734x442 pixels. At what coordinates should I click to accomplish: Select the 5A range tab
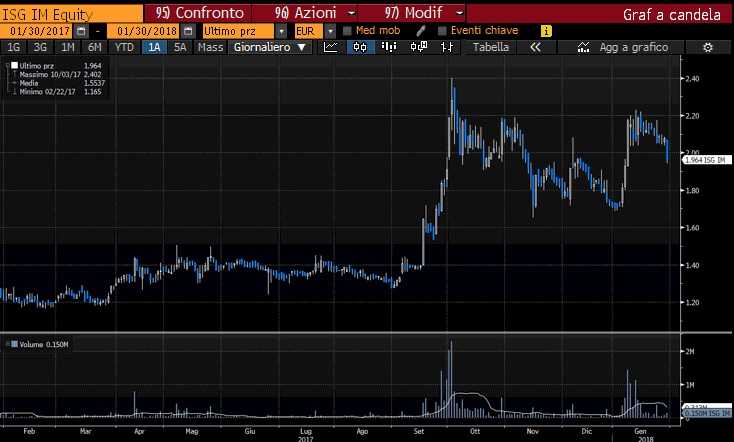pyautogui.click(x=180, y=47)
